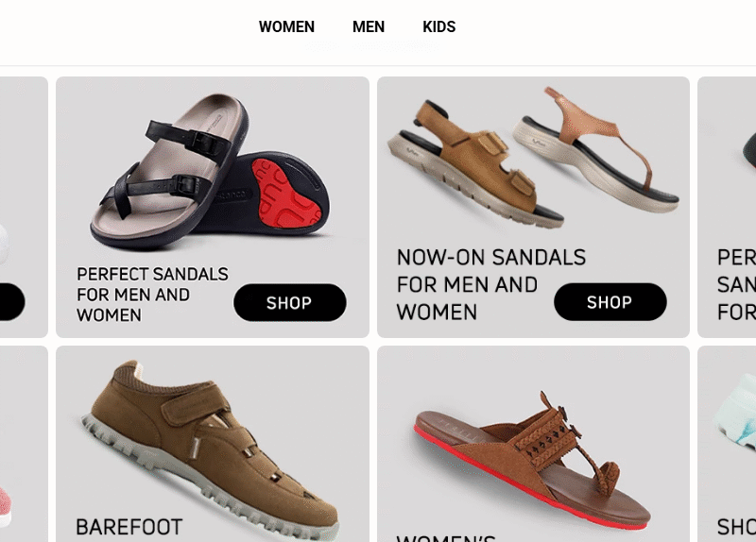Click the partially visible black button at left edge
Viewport: 756px width, 542px height.
coord(12,302)
